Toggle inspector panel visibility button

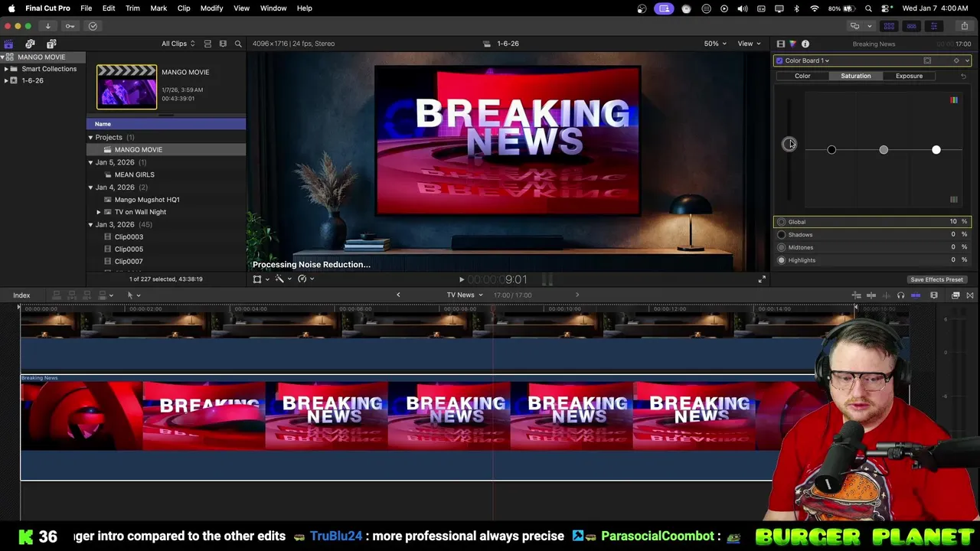pos(933,26)
